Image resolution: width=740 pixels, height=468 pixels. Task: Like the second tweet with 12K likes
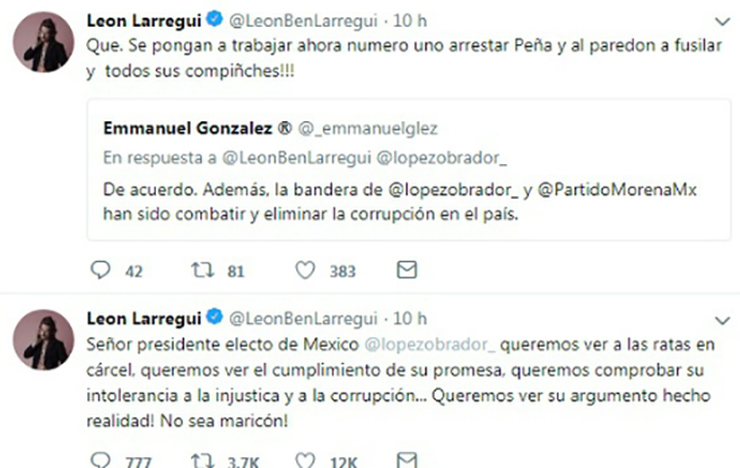point(307,460)
